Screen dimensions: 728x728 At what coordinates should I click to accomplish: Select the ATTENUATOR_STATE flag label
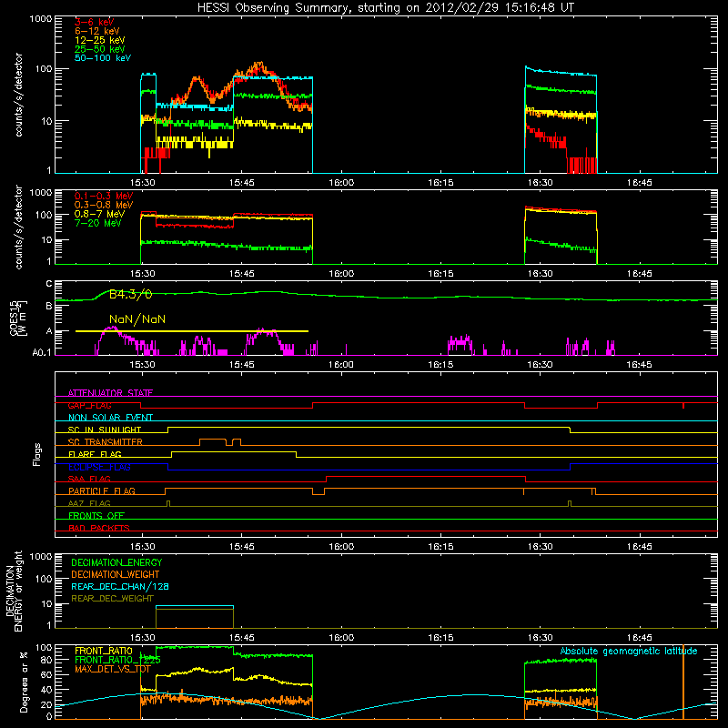(110, 393)
